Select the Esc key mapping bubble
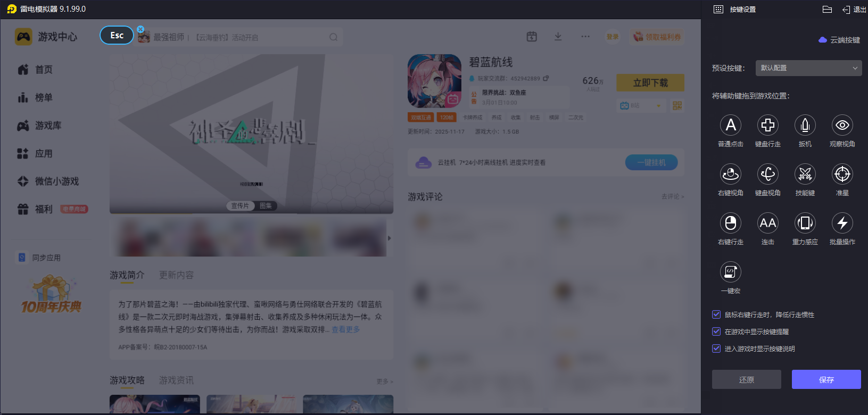868x415 pixels. 117,35
